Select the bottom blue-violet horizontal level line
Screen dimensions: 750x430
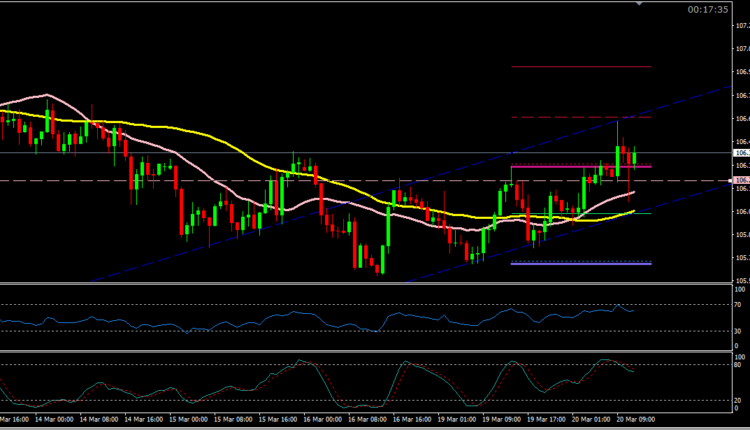(x=580, y=264)
